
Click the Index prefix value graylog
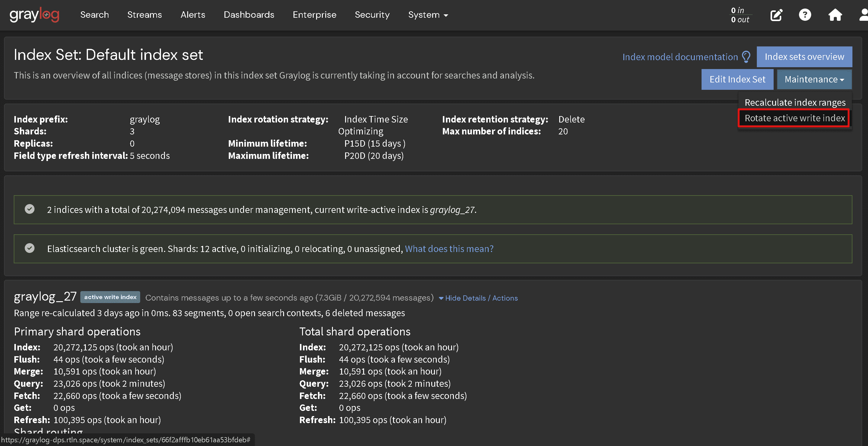(x=144, y=119)
